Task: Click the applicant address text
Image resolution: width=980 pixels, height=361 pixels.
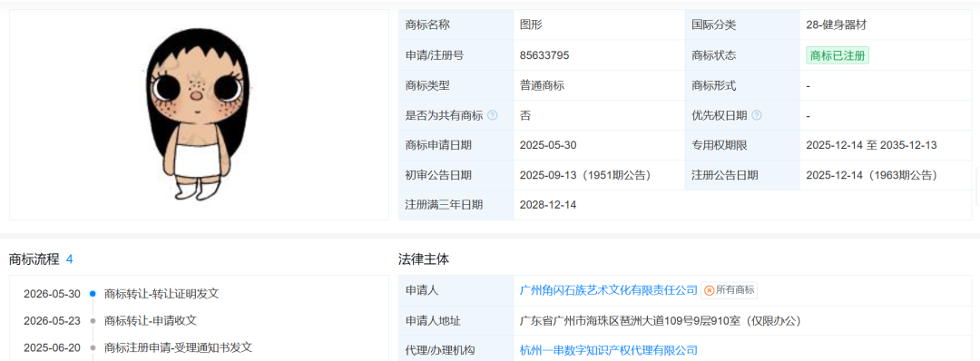Action: pyautogui.click(x=661, y=321)
